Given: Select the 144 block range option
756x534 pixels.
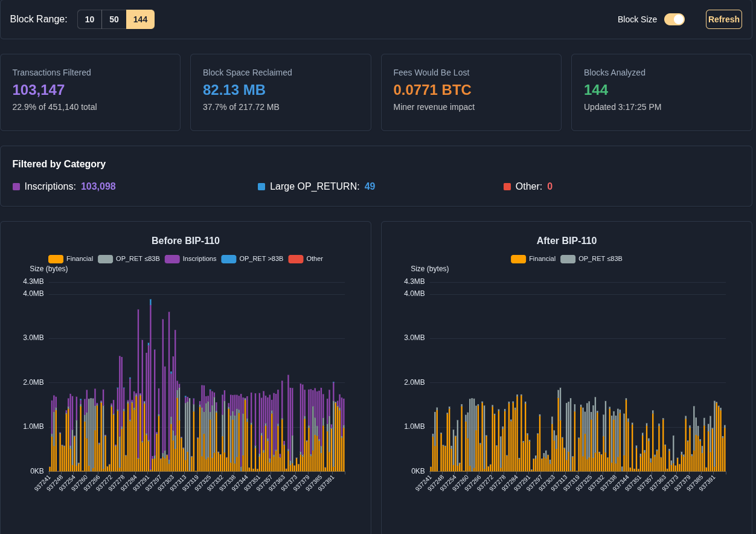Looking at the screenshot, I should pyautogui.click(x=140, y=19).
